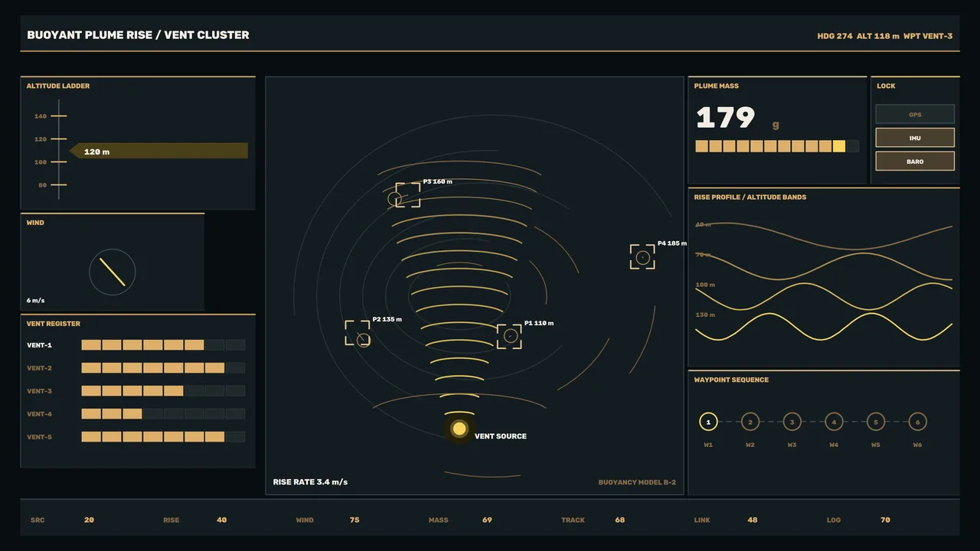Click the 179 plume mass readout

(x=725, y=118)
